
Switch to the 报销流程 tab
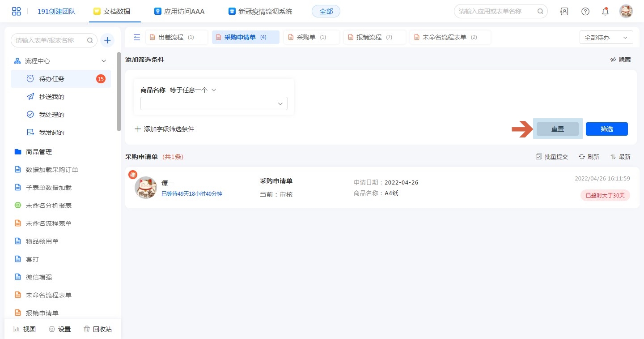pyautogui.click(x=374, y=38)
